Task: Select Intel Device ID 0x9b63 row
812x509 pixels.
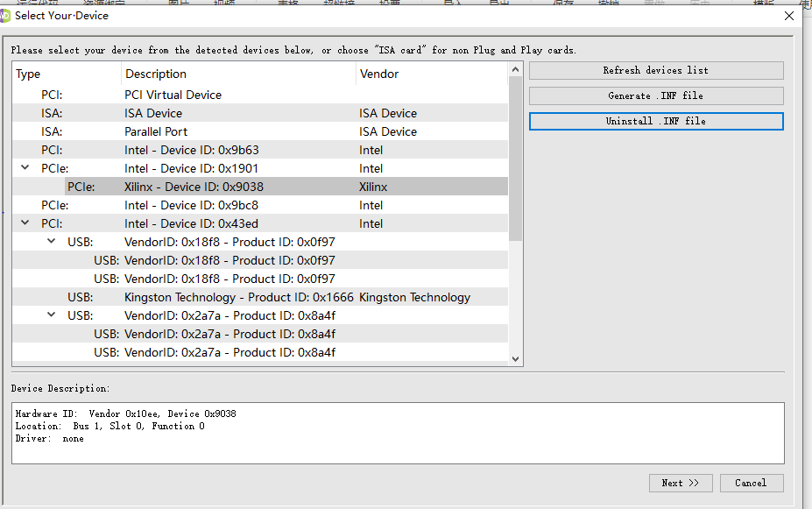Action: pyautogui.click(x=260, y=150)
